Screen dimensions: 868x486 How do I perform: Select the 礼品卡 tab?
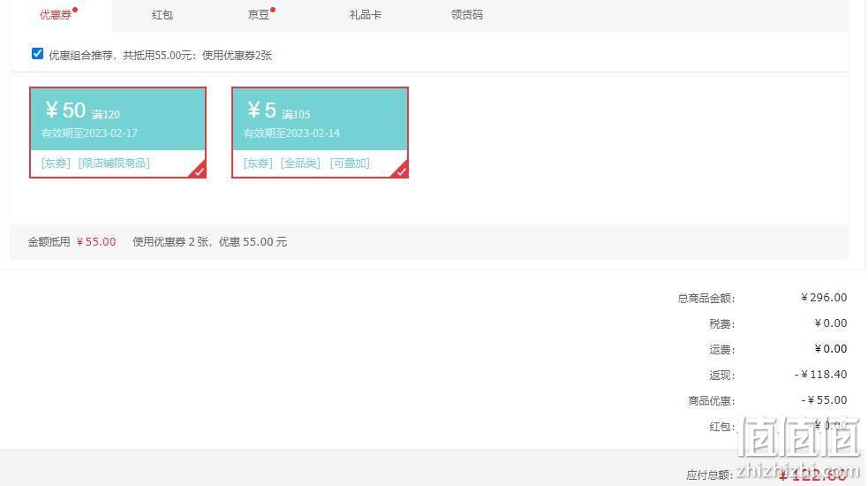tap(366, 15)
